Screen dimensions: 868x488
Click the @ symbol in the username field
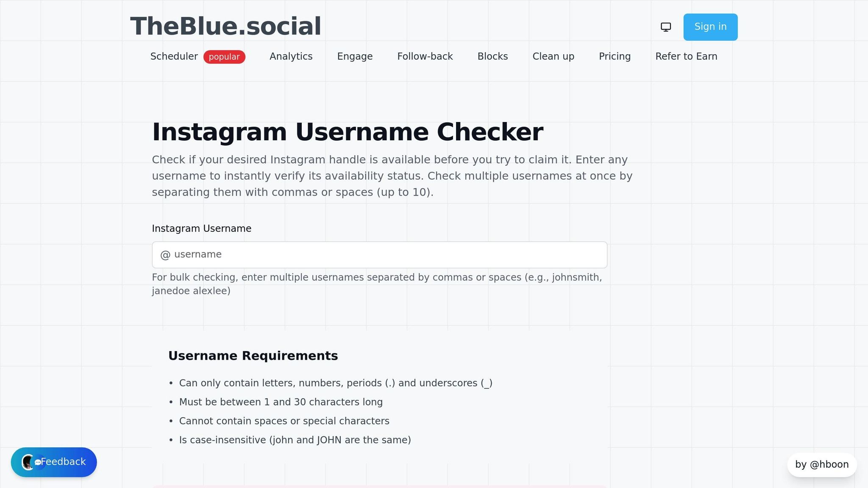point(166,254)
